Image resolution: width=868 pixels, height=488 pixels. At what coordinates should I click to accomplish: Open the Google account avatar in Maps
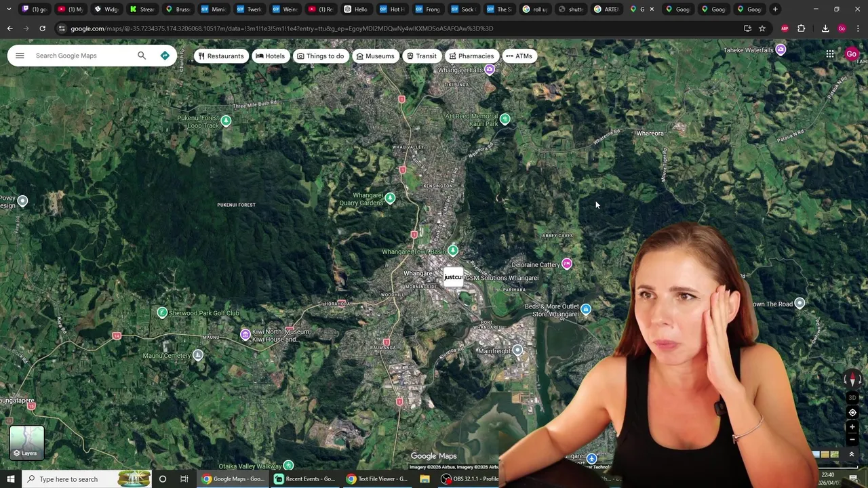tap(852, 54)
